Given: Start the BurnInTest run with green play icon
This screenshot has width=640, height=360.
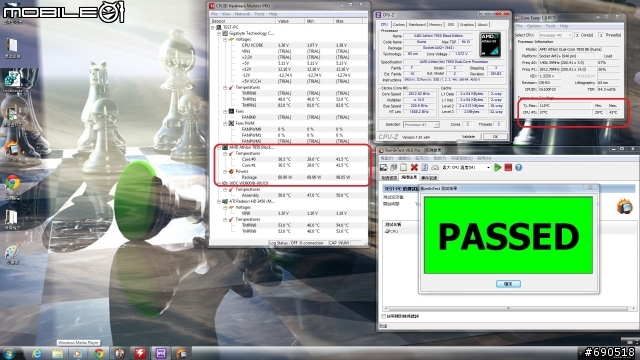Looking at the screenshot, I should [x=498, y=167].
